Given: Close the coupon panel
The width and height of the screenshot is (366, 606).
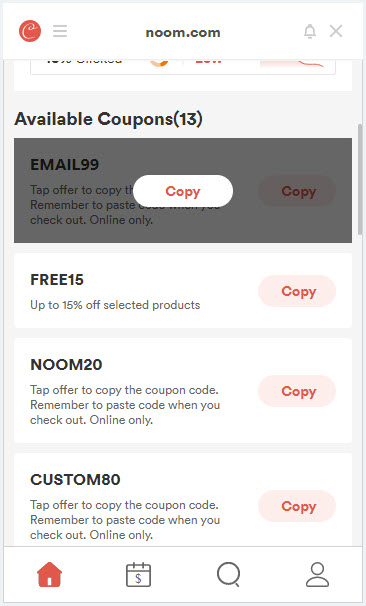Looking at the screenshot, I should coord(336,31).
